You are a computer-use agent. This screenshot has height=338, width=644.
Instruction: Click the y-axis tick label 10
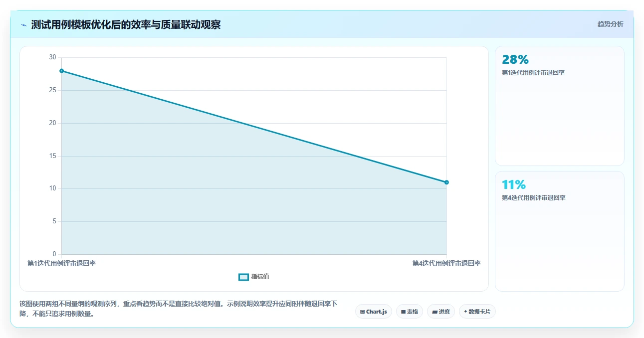52,188
